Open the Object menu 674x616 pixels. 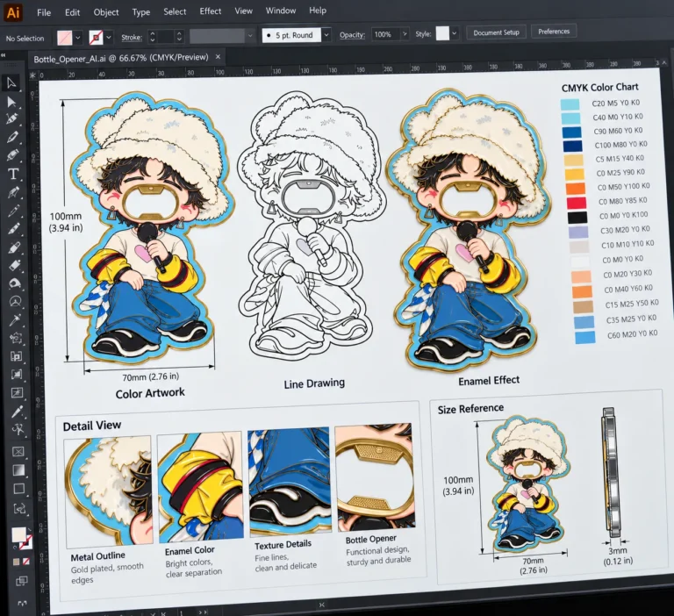click(x=105, y=12)
